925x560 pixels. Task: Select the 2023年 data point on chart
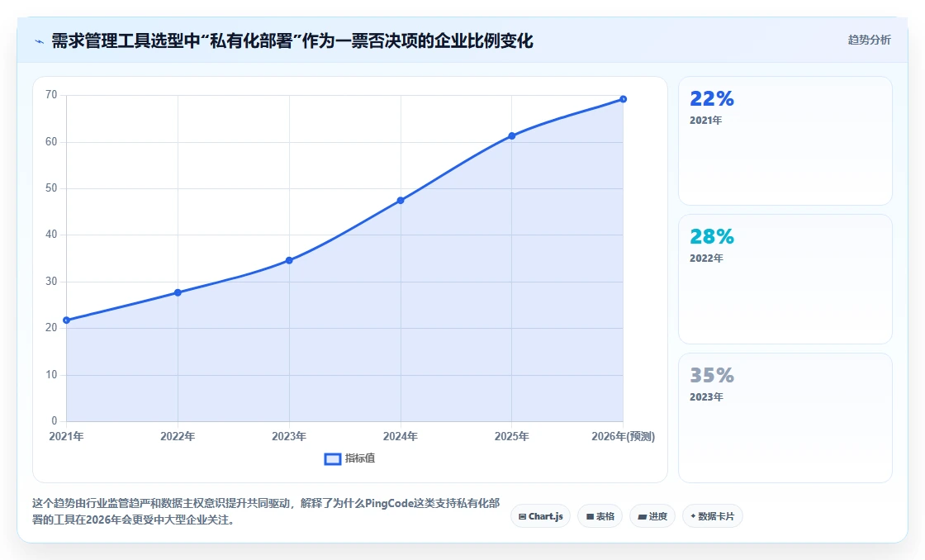coord(289,260)
